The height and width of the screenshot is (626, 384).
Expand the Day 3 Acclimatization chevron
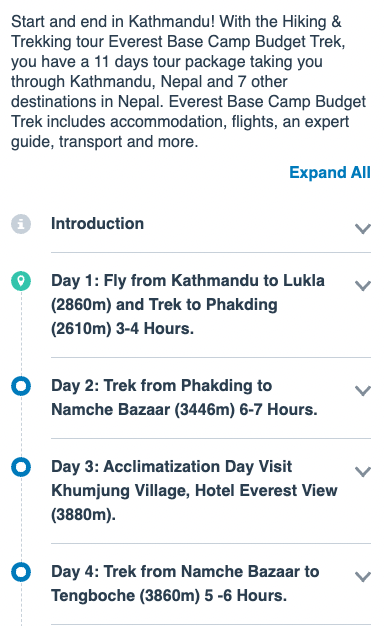click(x=363, y=472)
